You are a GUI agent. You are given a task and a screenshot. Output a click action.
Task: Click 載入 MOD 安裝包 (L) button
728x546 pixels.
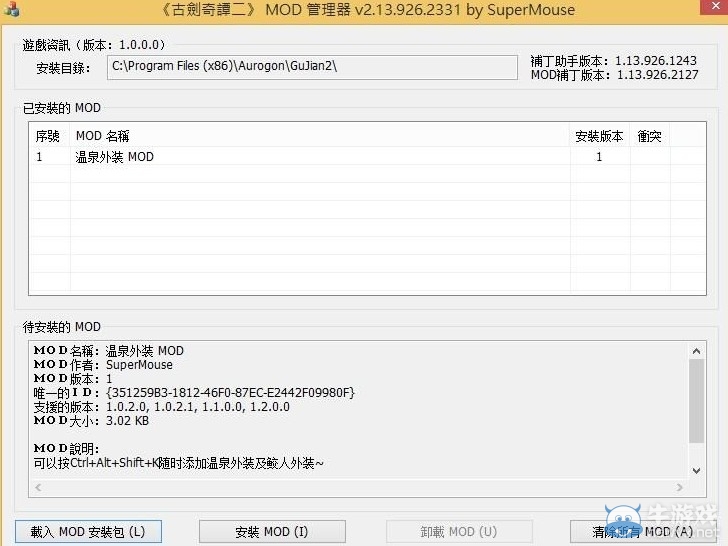[x=88, y=531]
